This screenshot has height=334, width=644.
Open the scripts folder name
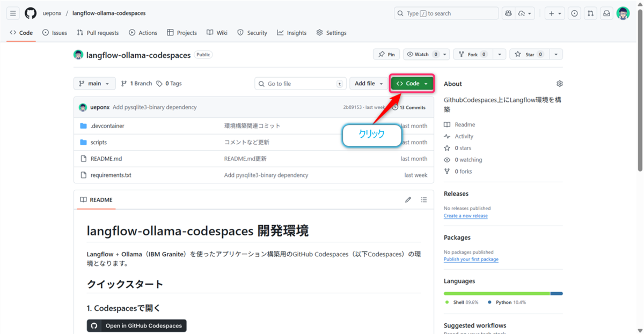pos(99,143)
